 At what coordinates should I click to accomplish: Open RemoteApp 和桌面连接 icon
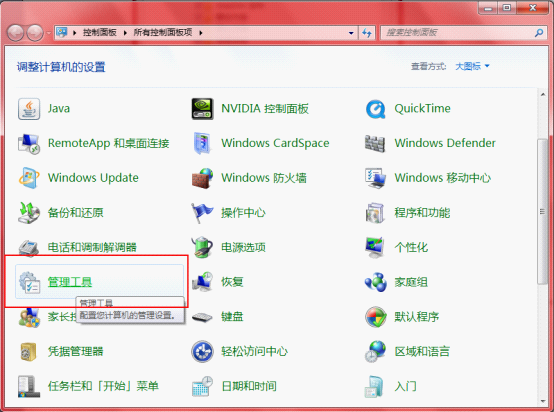(x=29, y=144)
